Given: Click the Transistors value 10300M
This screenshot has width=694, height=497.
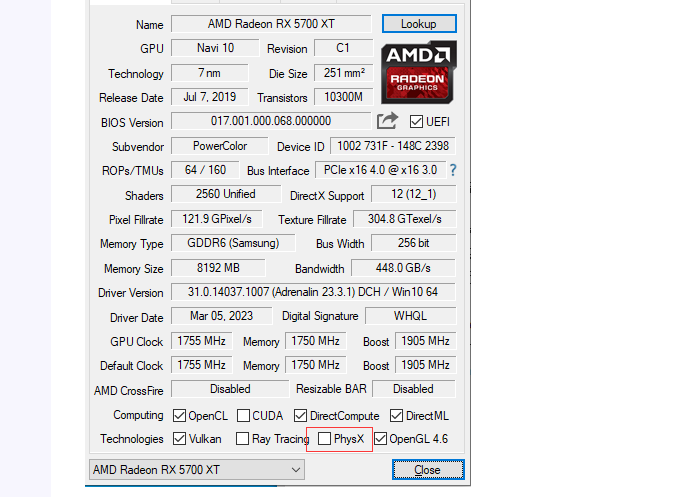Looking at the screenshot, I should pyautogui.click(x=343, y=97).
